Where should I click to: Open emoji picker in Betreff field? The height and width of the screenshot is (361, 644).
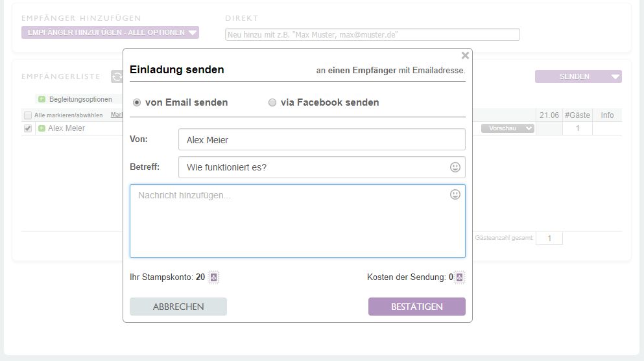pyautogui.click(x=455, y=167)
